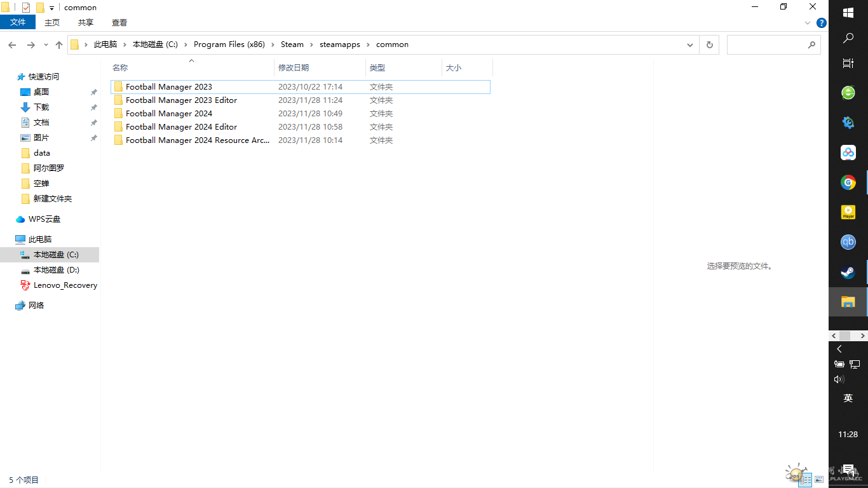Expand the chevron after Steam in address bar
This screenshot has width=868, height=488.
coord(311,44)
